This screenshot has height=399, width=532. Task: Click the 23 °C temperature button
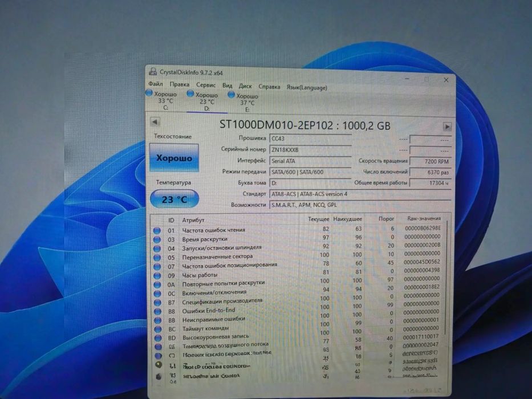click(174, 199)
